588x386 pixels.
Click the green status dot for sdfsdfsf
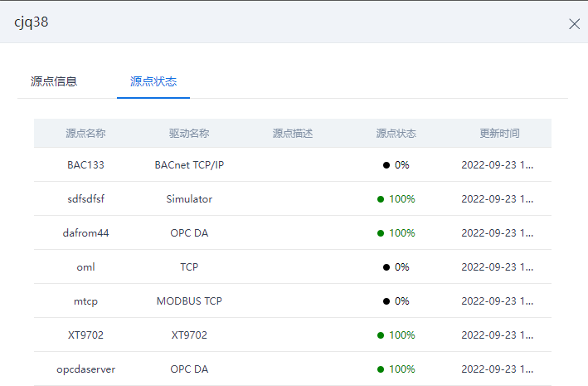pyautogui.click(x=381, y=199)
